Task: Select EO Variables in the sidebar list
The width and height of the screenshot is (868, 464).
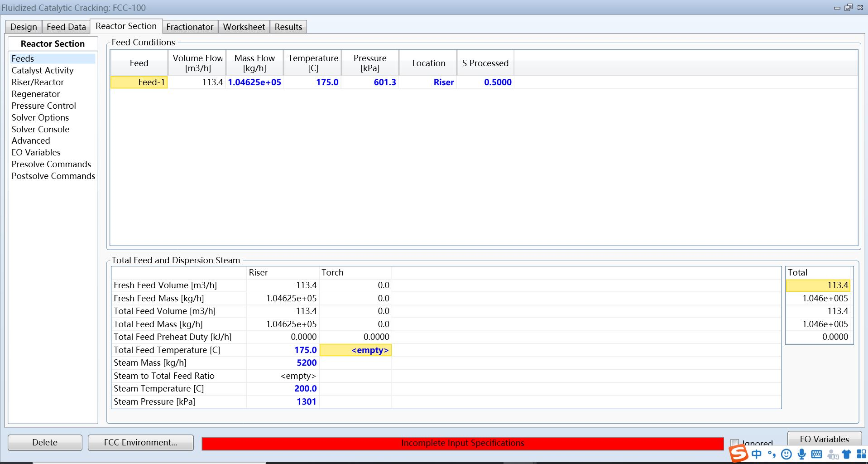Action: (36, 152)
